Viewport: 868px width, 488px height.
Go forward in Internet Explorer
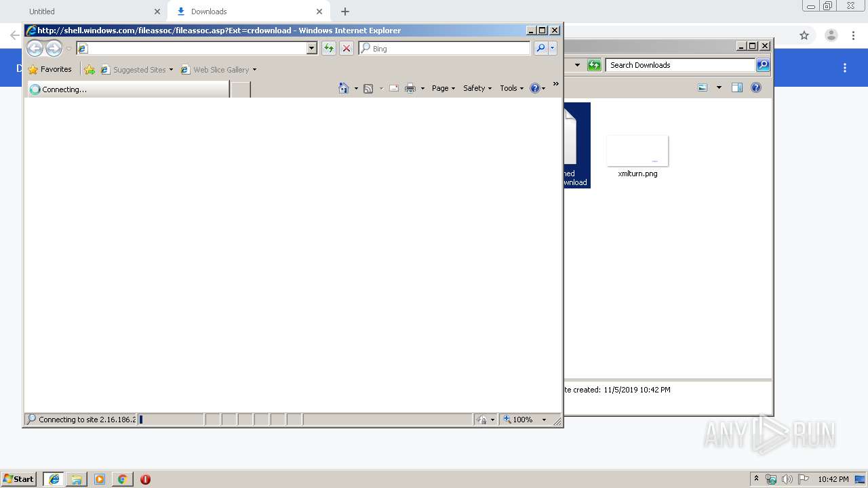click(x=54, y=48)
